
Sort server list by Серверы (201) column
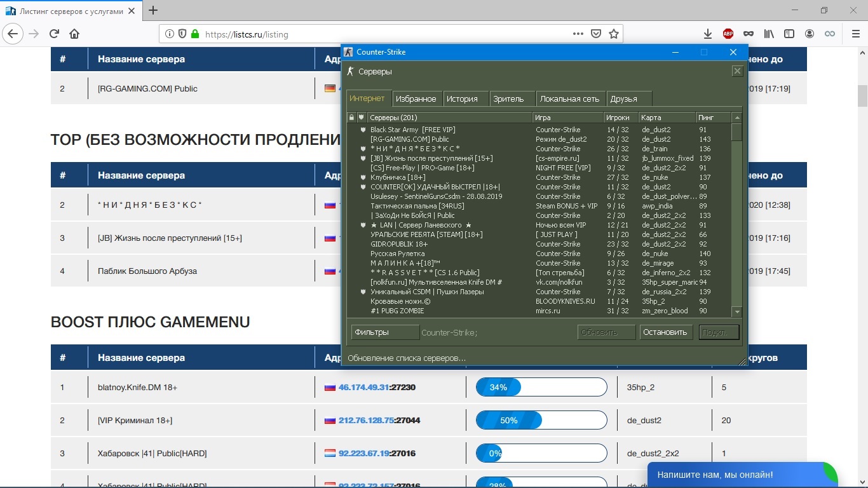coord(450,118)
